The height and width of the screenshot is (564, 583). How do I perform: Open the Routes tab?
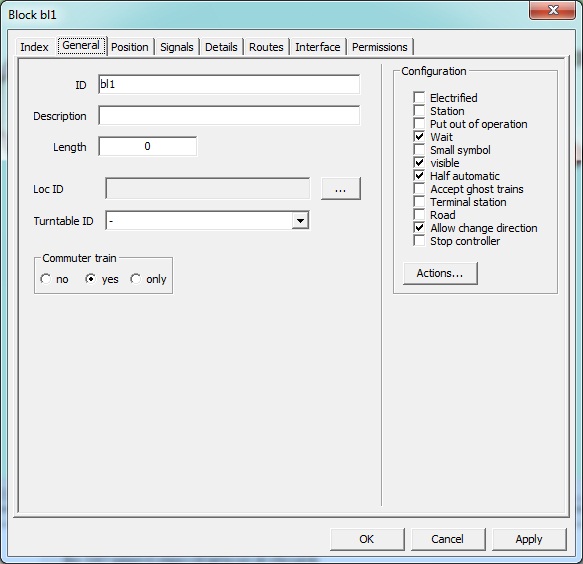pyautogui.click(x=266, y=47)
